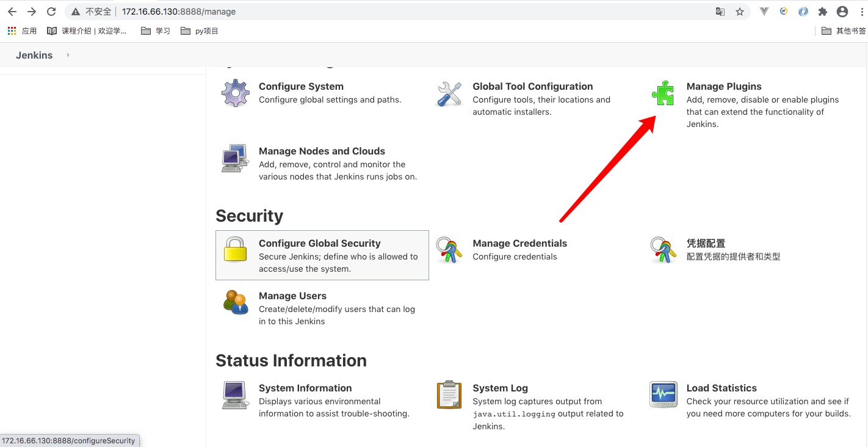Screen dimensions: 868x447
Task: Open the Configure System gear icon
Action: 236,93
